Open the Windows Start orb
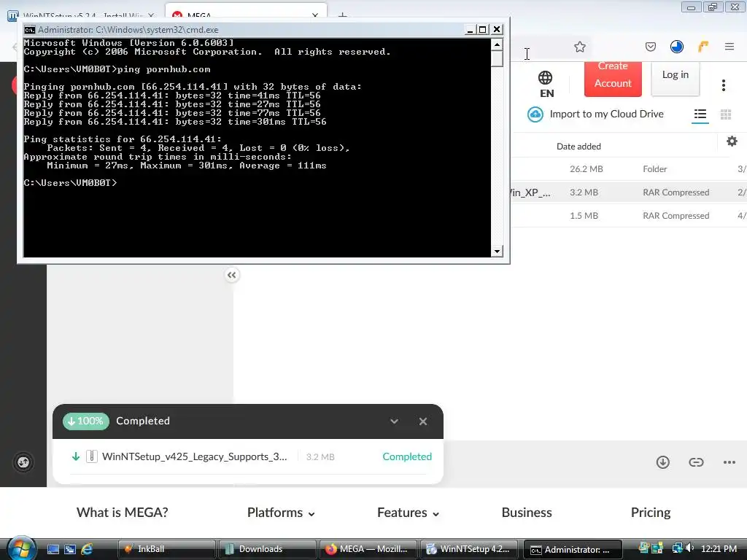Image resolution: width=747 pixels, height=560 pixels. click(x=21, y=548)
